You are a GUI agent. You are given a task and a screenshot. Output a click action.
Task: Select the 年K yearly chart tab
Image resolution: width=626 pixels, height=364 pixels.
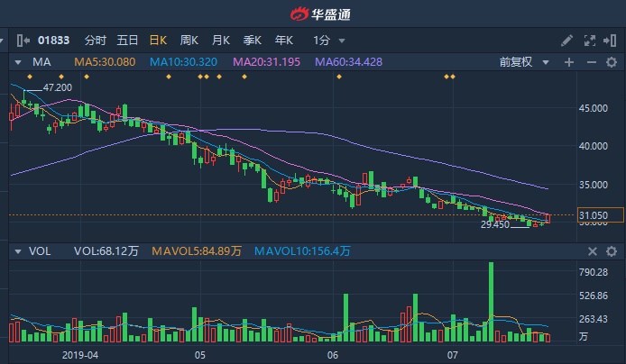click(284, 41)
